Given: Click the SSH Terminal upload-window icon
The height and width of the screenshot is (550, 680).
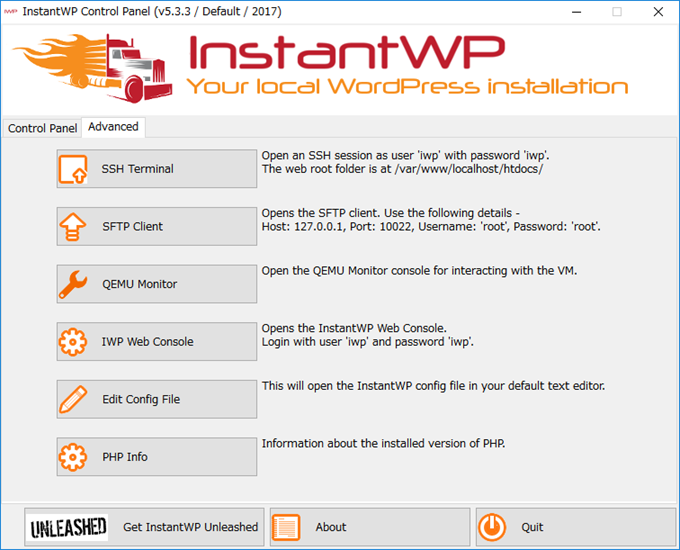Looking at the screenshot, I should (73, 169).
